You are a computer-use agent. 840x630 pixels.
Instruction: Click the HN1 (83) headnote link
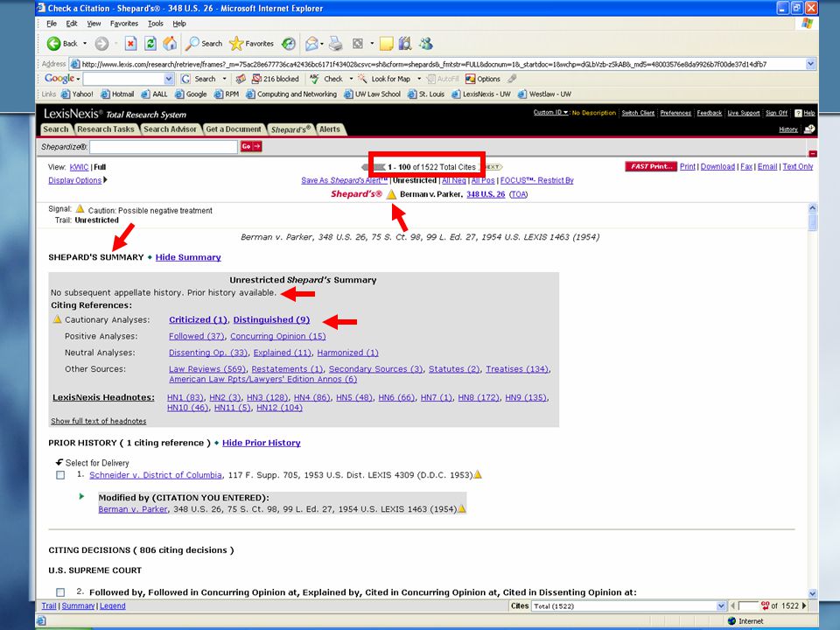pyautogui.click(x=185, y=397)
